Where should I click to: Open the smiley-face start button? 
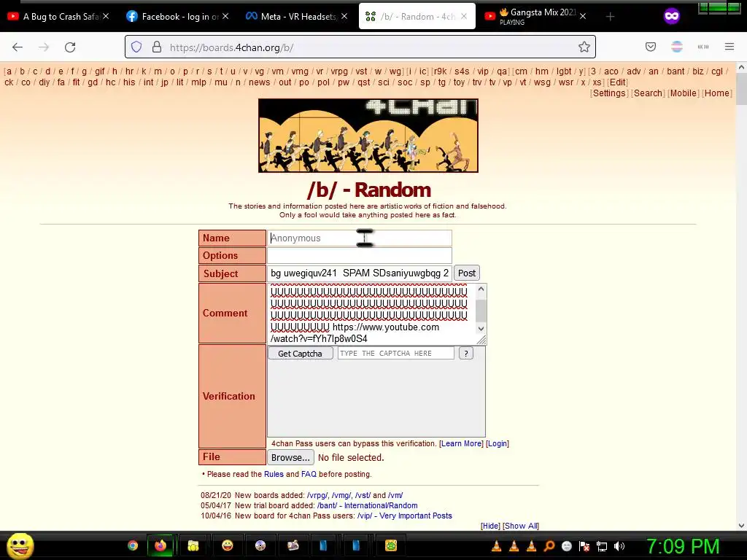[20, 545]
